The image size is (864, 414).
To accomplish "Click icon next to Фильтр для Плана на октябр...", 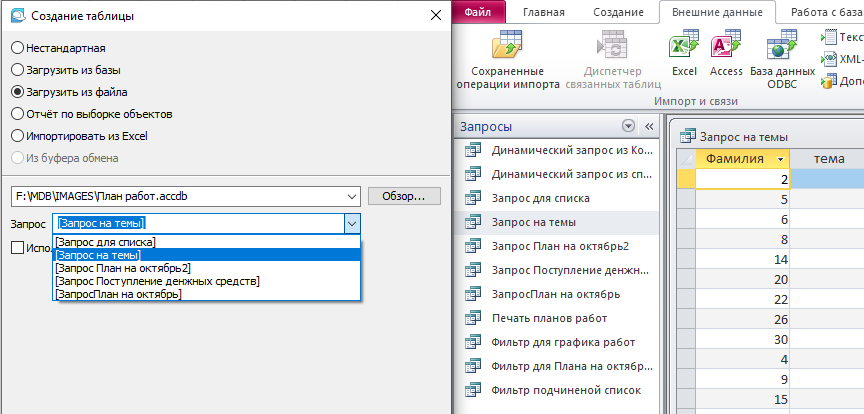I will 473,366.
